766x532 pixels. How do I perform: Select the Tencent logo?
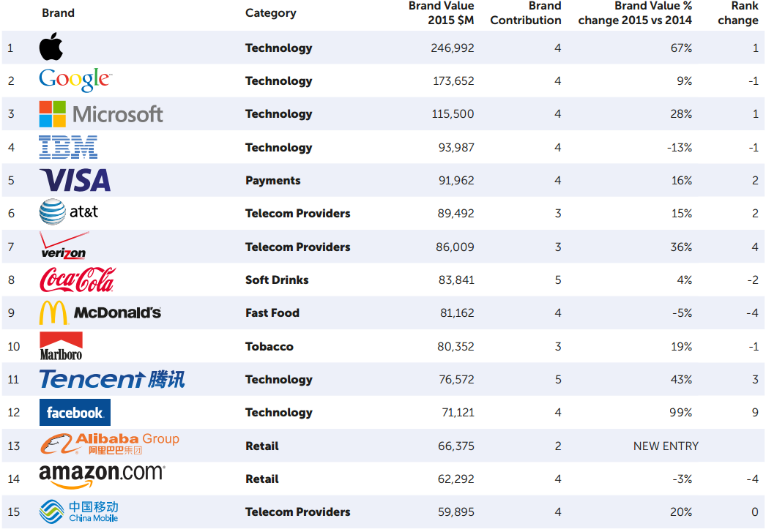[112, 379]
